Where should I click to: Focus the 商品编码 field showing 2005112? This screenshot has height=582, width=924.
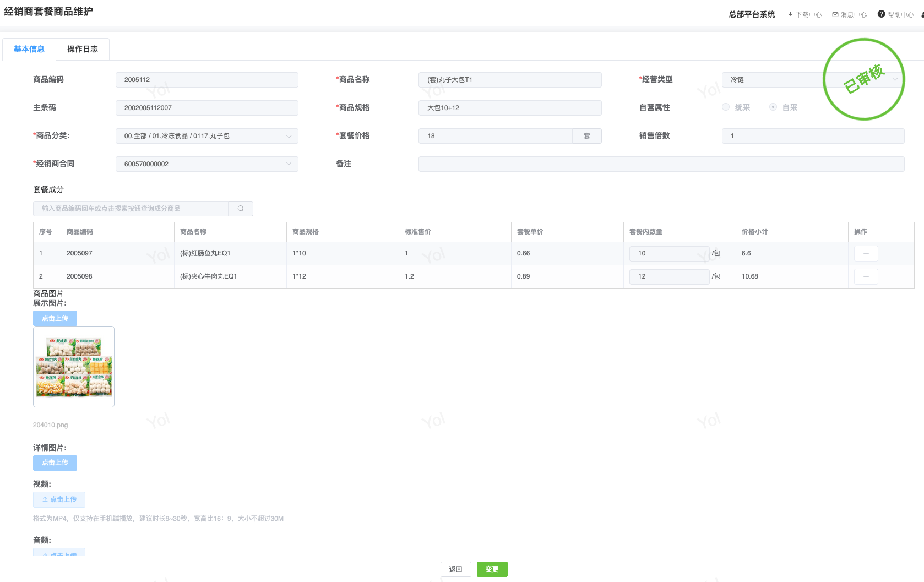point(207,80)
